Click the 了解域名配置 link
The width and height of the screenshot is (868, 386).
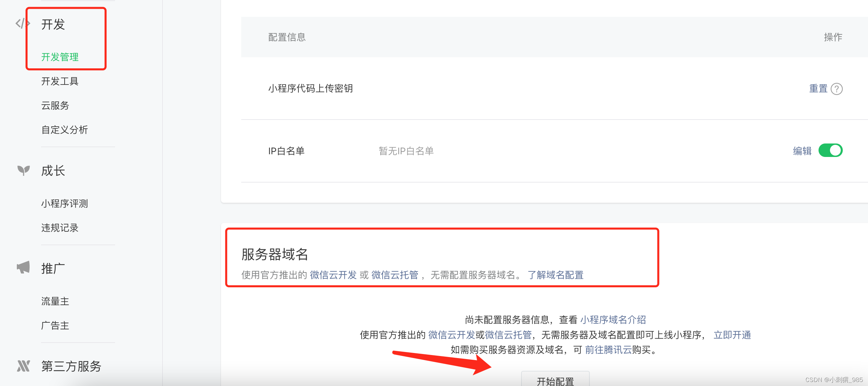pos(555,275)
